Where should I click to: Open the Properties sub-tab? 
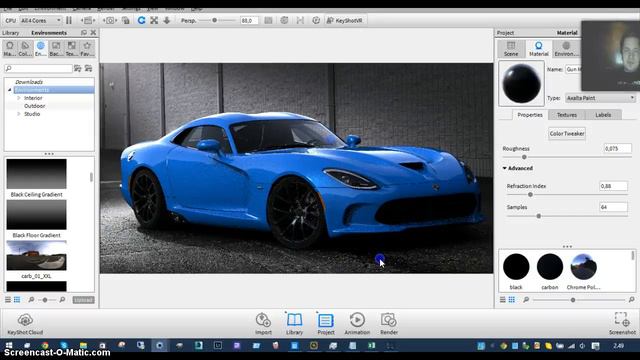[530, 115]
